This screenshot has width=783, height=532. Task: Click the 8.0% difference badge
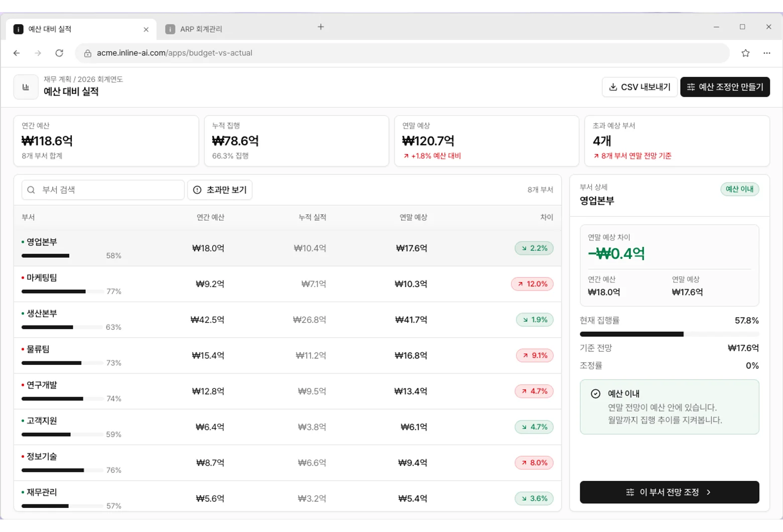click(534, 463)
